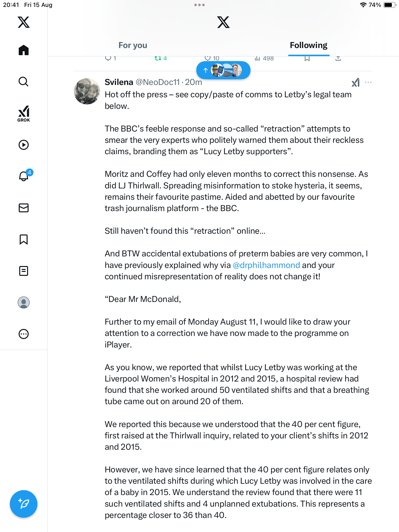This screenshot has width=399, height=532.
Task: Select the Following tab
Action: point(308,45)
